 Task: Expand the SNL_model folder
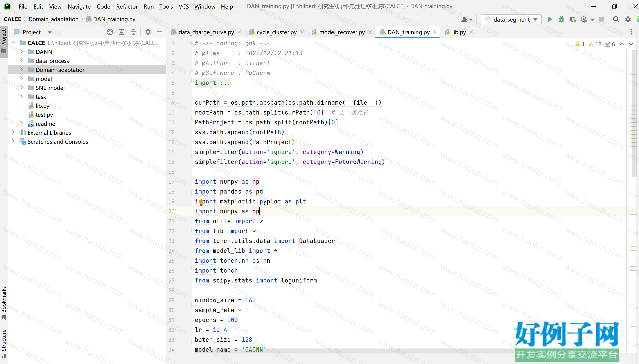(22, 88)
